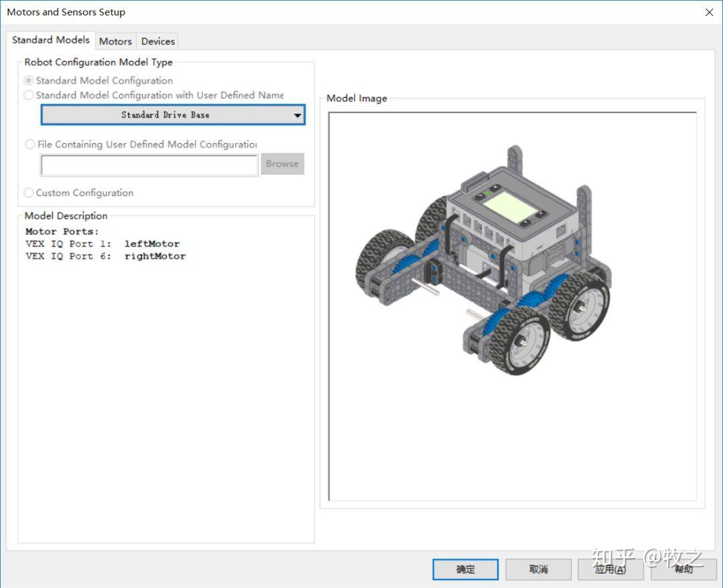Confirm with the 确定 button
Viewport: 723px width, 588px height.
[465, 569]
